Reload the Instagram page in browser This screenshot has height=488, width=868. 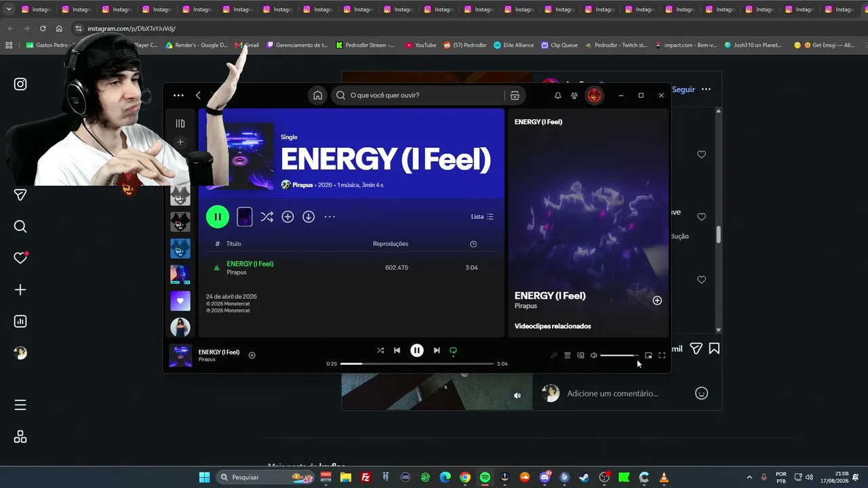click(43, 28)
